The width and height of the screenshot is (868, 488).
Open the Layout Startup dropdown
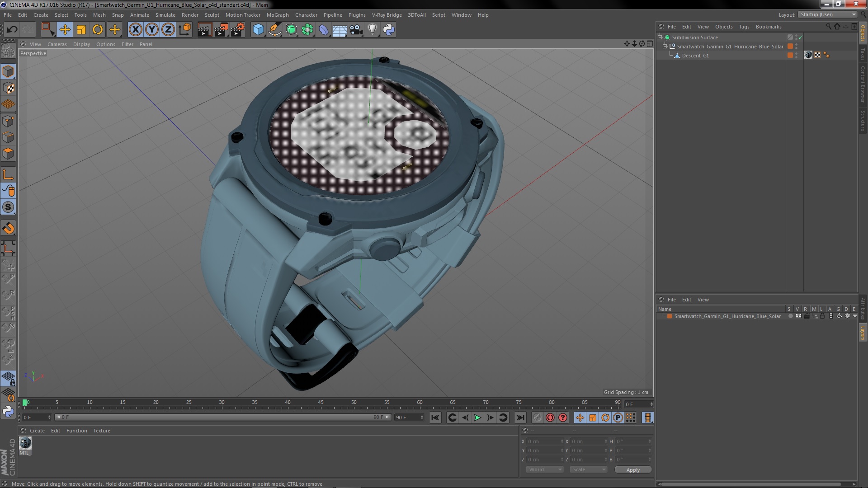pos(828,14)
